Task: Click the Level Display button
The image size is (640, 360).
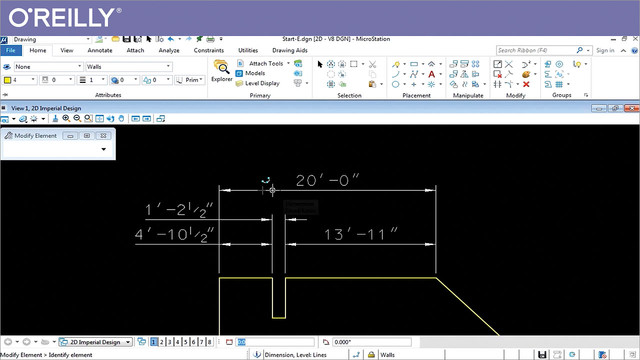Action: pos(258,83)
